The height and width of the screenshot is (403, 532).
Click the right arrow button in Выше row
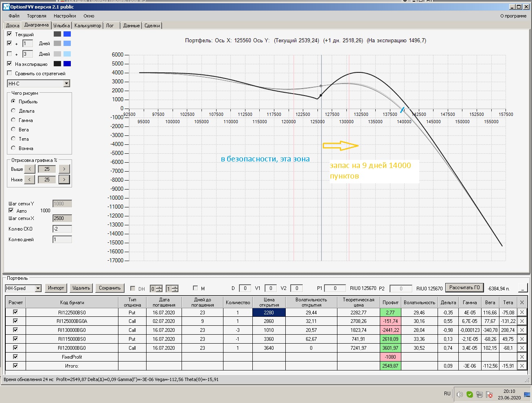[64, 169]
